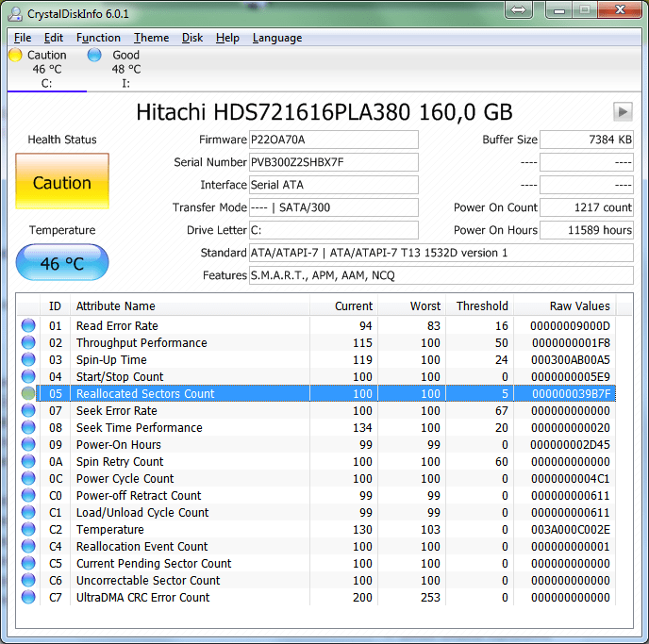Select the Throughput Performance attribute name
The height and width of the screenshot is (644, 649).
click(x=141, y=343)
